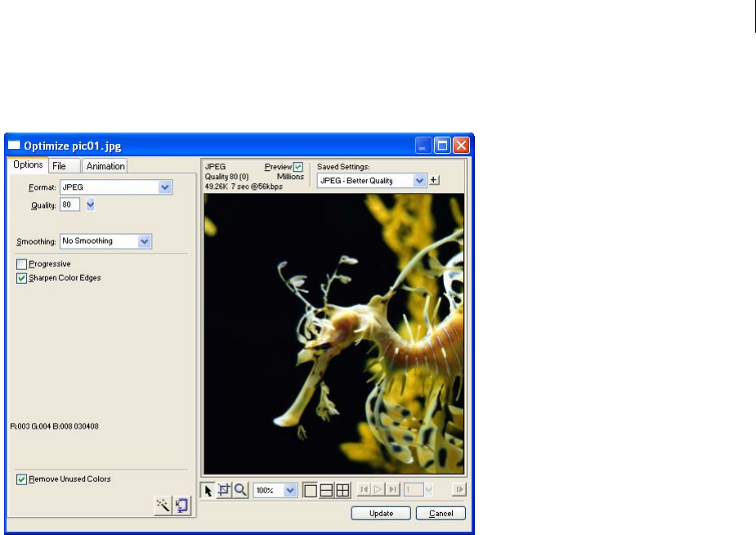
Task: Select the pointer tool below preview
Action: tap(208, 491)
